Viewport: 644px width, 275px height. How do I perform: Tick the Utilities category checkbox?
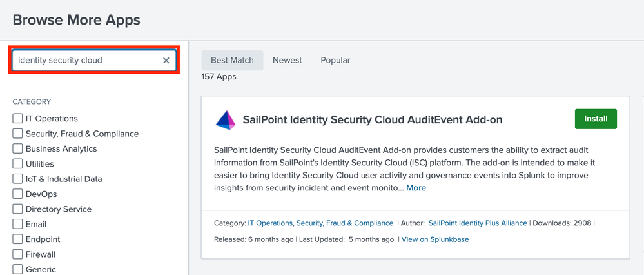point(17,164)
